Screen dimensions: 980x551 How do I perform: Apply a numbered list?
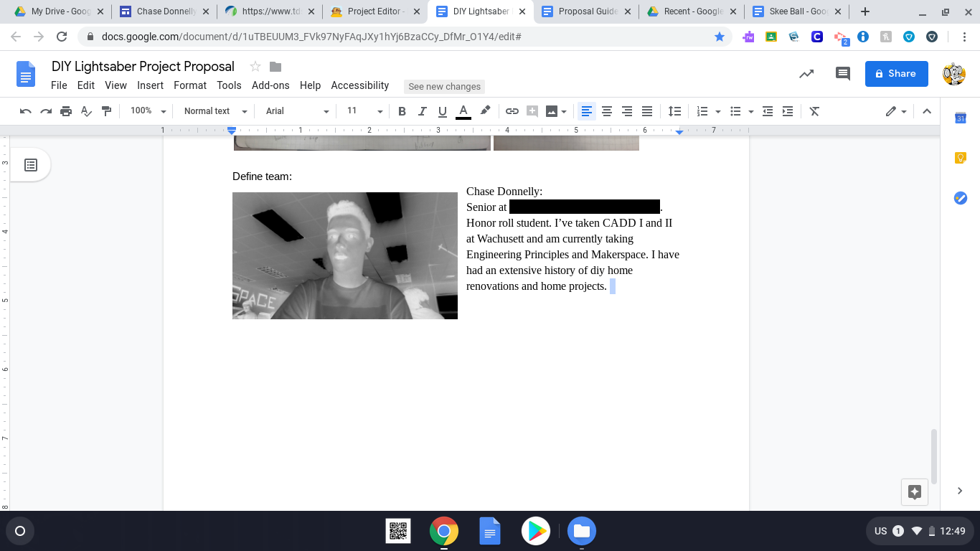point(702,111)
